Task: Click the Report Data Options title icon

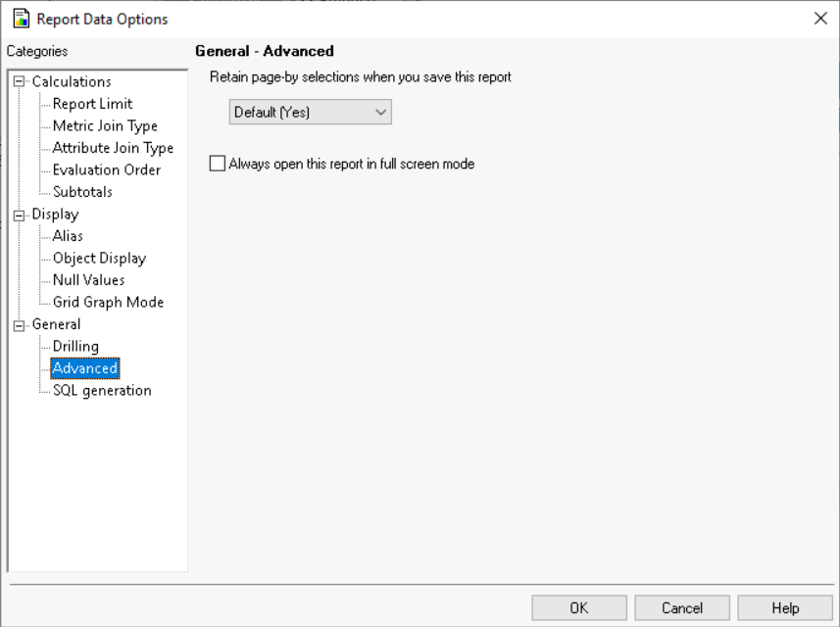Action: point(21,19)
